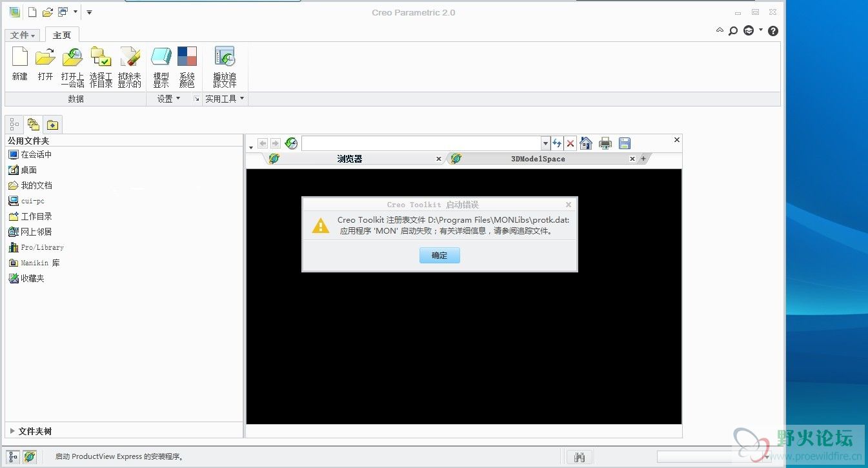The height and width of the screenshot is (468, 868).
Task: Close the 浏览器 tab
Action: point(439,159)
